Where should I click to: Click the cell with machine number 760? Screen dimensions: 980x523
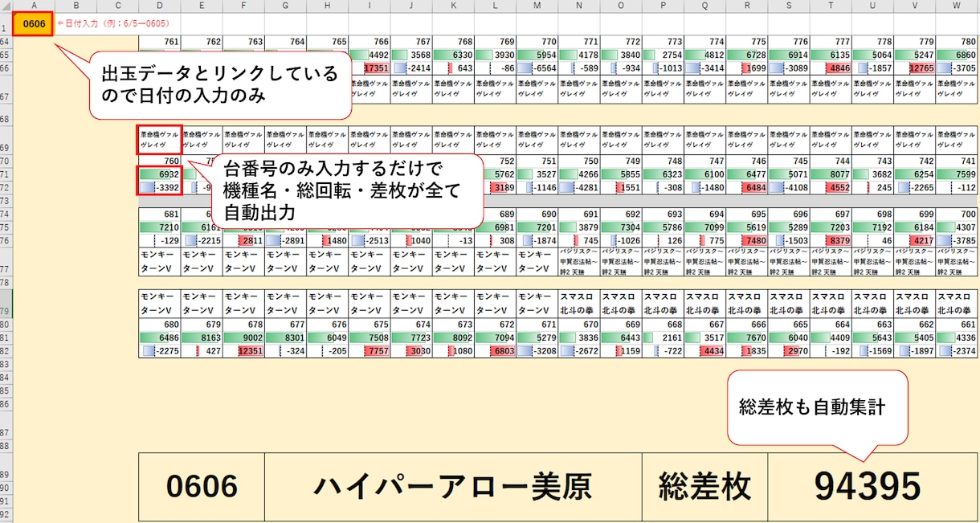tap(160, 161)
